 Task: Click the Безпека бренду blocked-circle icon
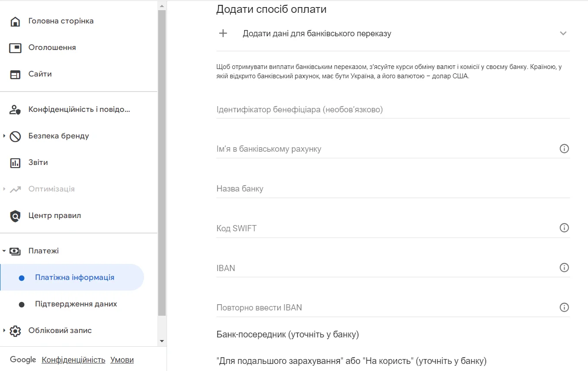(x=15, y=136)
